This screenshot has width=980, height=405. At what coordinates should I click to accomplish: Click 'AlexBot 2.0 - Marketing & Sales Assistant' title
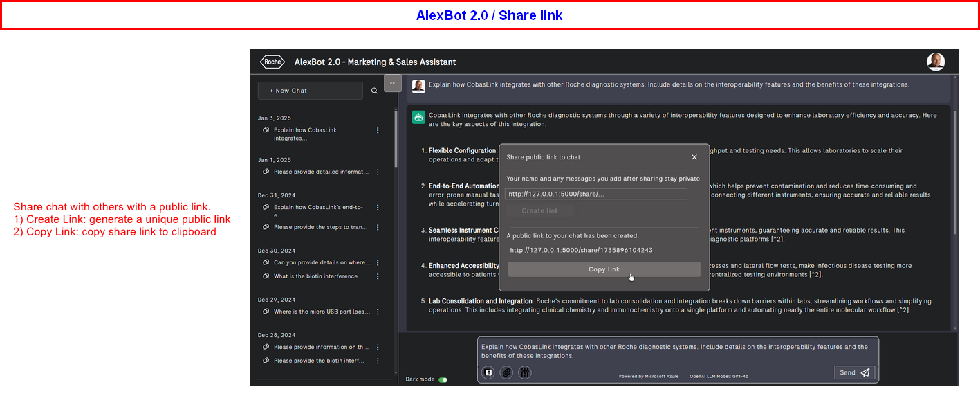376,62
